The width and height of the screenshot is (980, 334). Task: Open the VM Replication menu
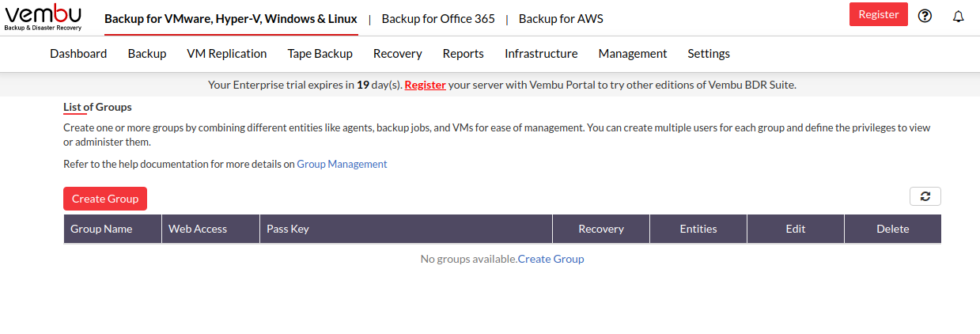click(x=227, y=54)
